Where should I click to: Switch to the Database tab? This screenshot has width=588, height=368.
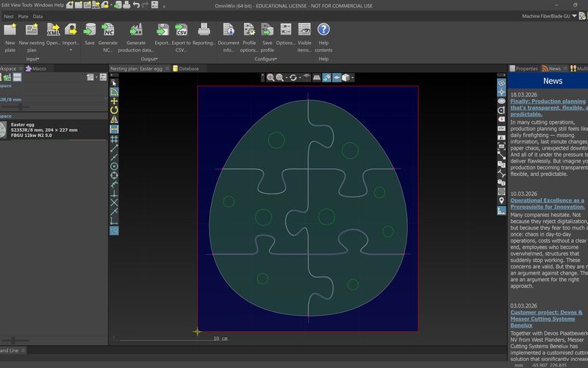pyautogui.click(x=186, y=68)
